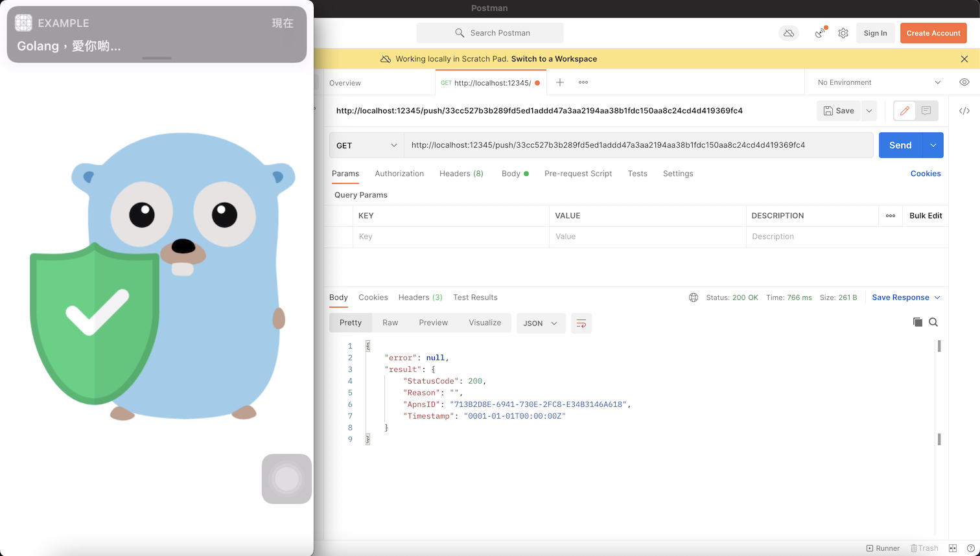Select the GET localhost:12345 request tab
The width and height of the screenshot is (980, 556).
[x=491, y=83]
